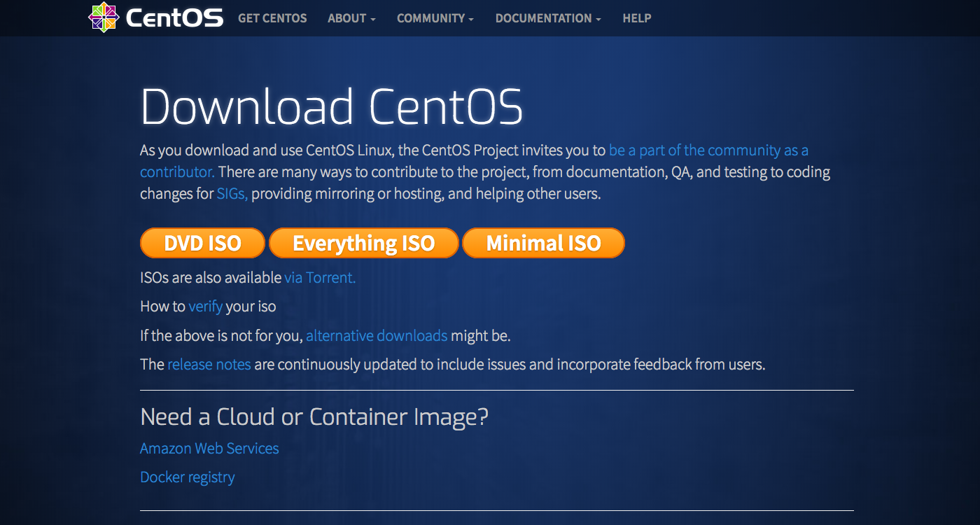Screen dimensions: 980x525
Task: Click the DVD ISO download button
Action: (x=202, y=242)
